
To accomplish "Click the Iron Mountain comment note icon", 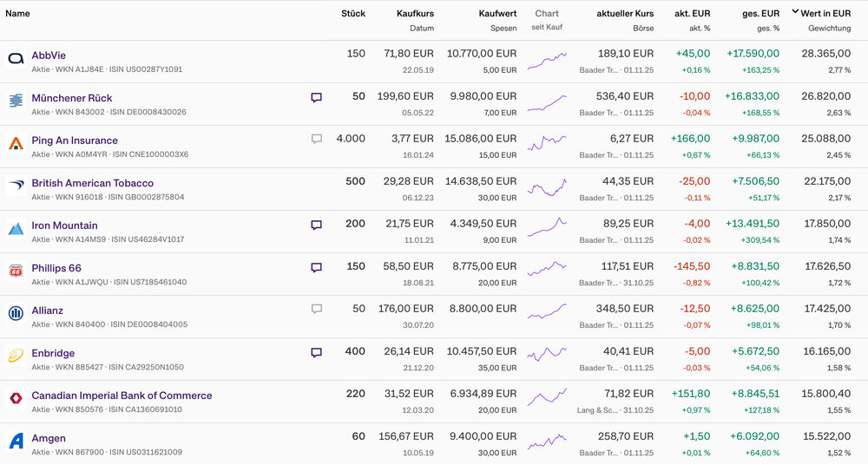I will pos(316,225).
